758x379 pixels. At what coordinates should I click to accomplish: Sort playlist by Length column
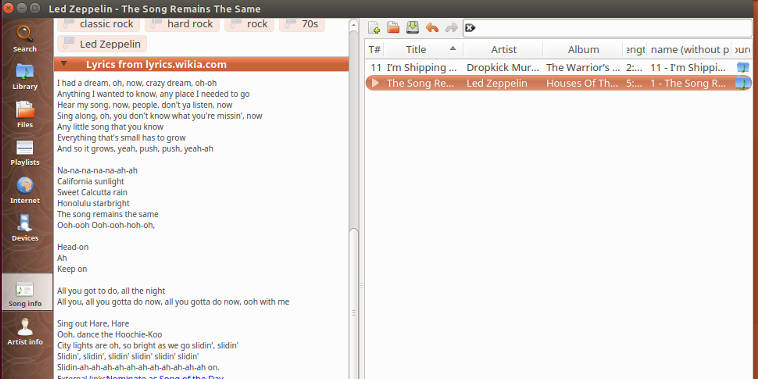click(635, 49)
